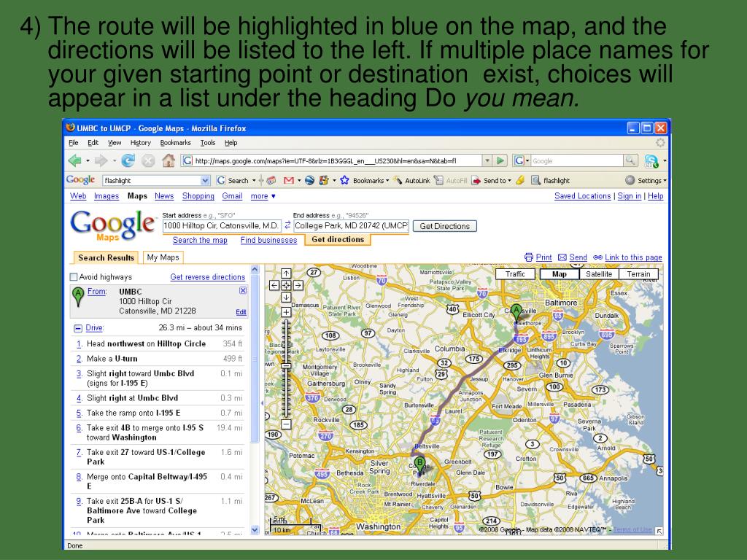The width and height of the screenshot is (747, 560).
Task: Click the green Go arrow beside URL
Action: tap(500, 161)
